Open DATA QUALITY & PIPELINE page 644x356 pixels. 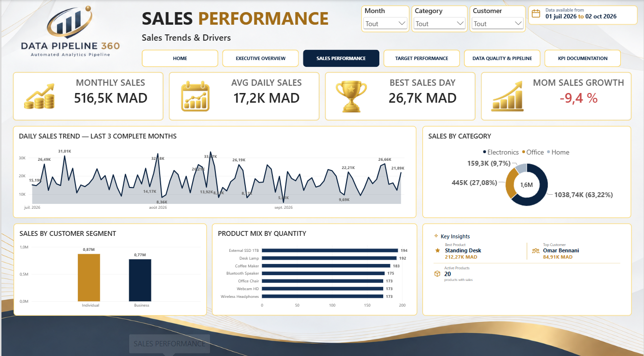pos(502,58)
